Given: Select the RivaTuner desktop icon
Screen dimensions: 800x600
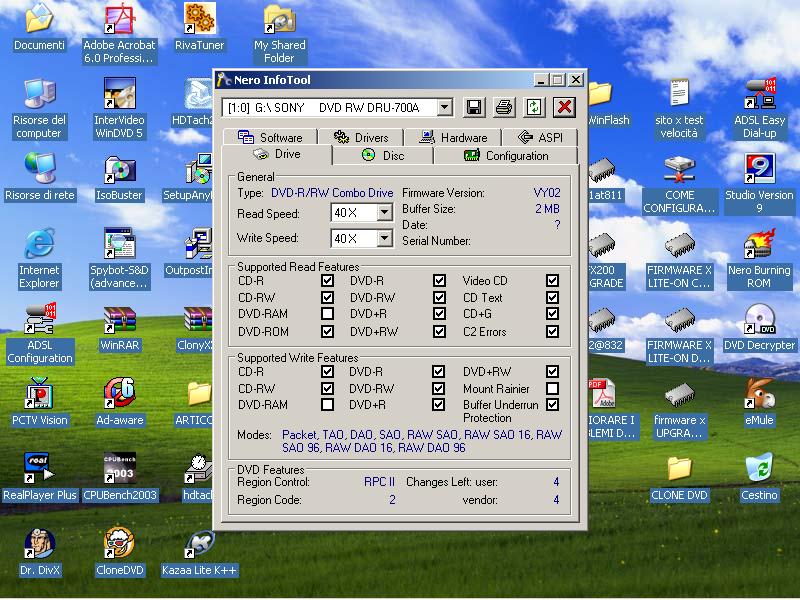Looking at the screenshot, I should pos(199,28).
